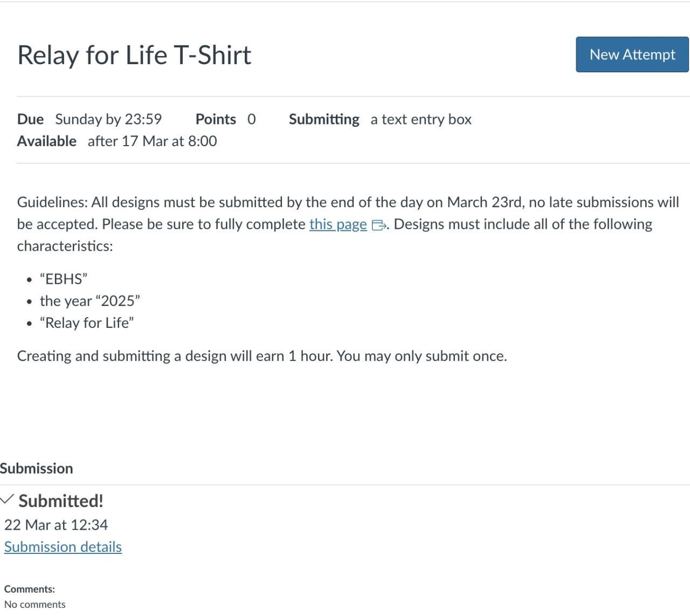Click the external link icon after "this page"
690x616 pixels.
coord(378,225)
